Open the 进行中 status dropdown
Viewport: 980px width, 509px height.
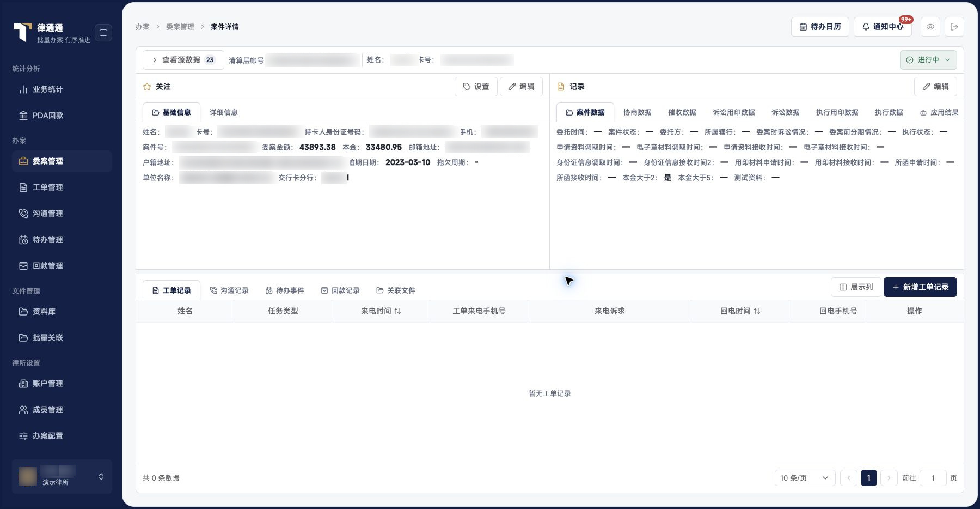(928, 60)
